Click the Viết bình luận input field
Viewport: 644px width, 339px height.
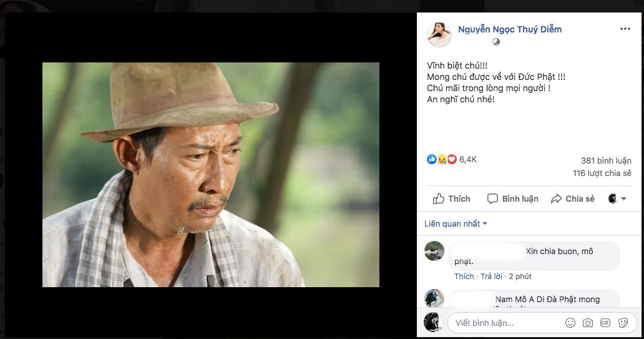(505, 323)
